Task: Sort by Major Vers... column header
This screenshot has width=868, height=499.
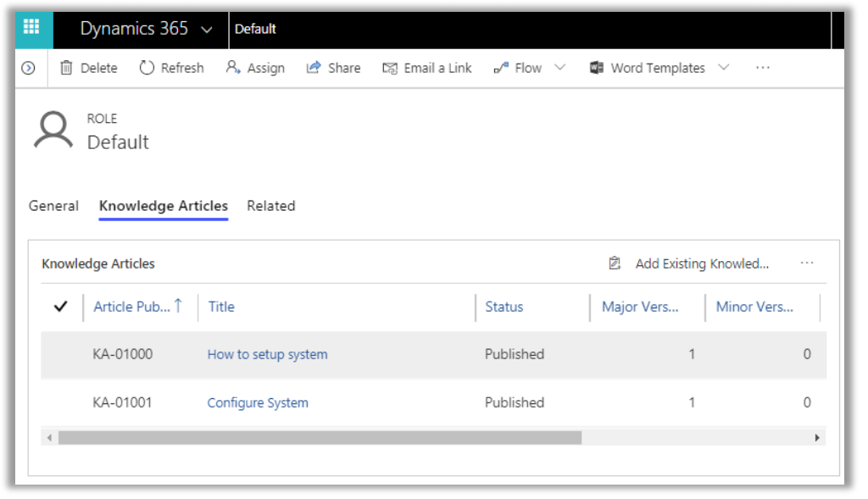Action: [641, 307]
